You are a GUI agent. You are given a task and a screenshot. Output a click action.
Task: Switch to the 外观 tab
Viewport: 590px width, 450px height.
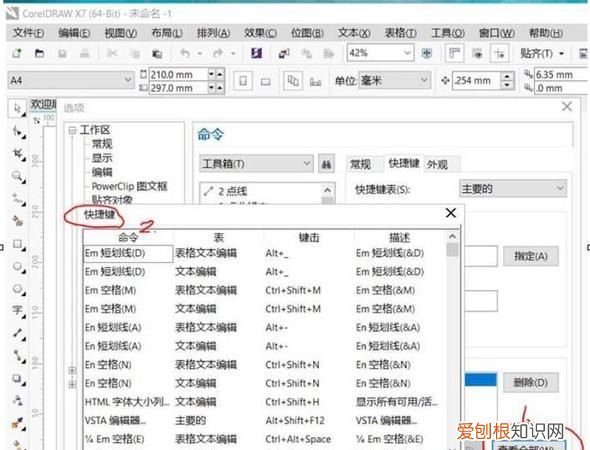point(437,164)
